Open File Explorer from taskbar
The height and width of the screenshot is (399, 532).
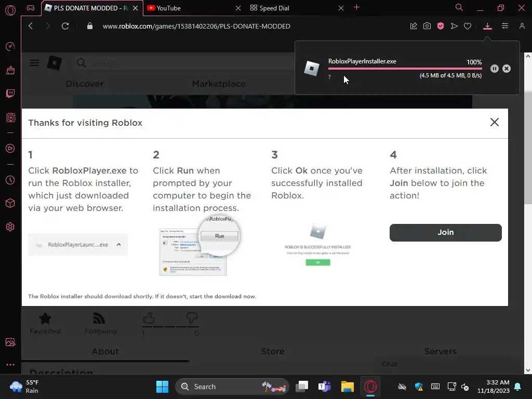348,387
